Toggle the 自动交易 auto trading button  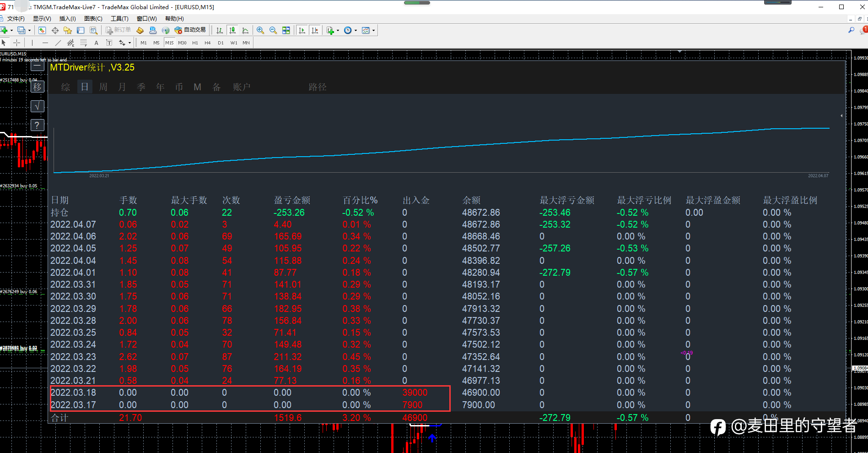[x=190, y=30]
